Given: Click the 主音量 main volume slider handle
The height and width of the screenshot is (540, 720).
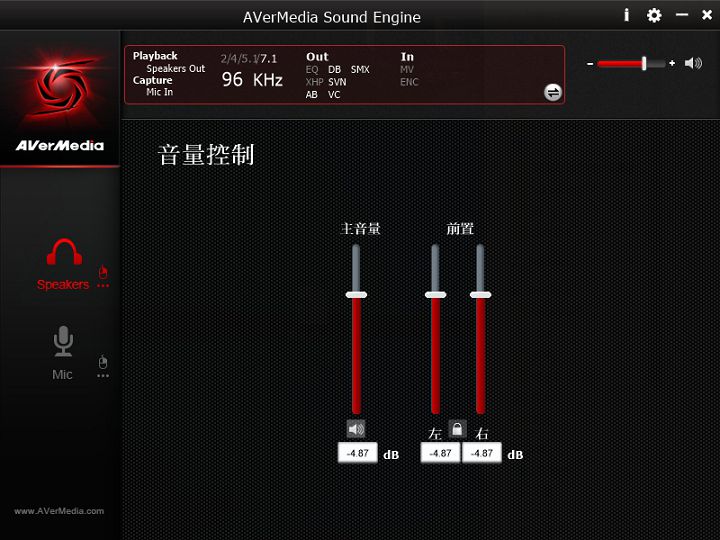Looking at the screenshot, I should pyautogui.click(x=356, y=295).
